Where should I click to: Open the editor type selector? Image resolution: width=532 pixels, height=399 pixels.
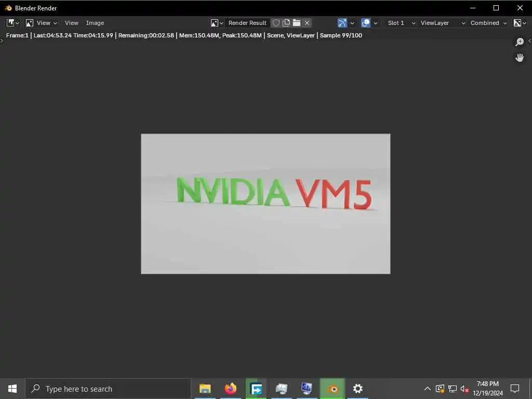click(12, 23)
